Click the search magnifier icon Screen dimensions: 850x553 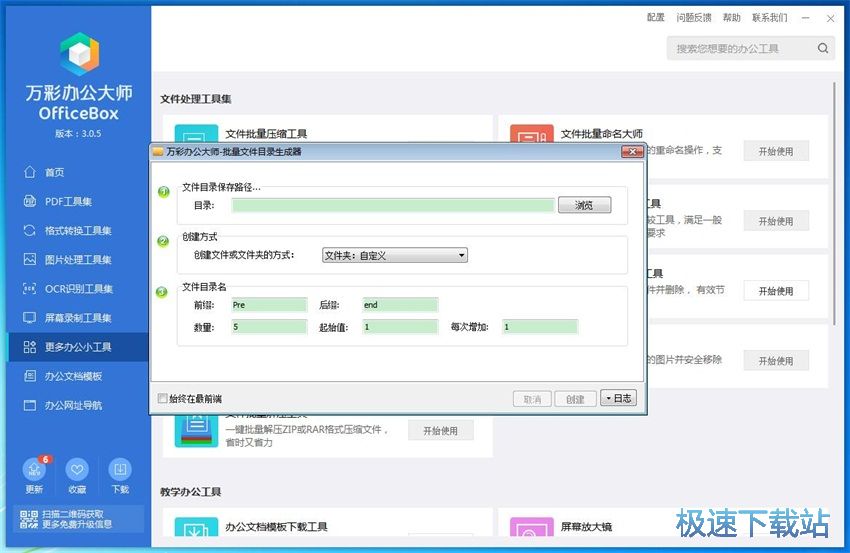(823, 48)
